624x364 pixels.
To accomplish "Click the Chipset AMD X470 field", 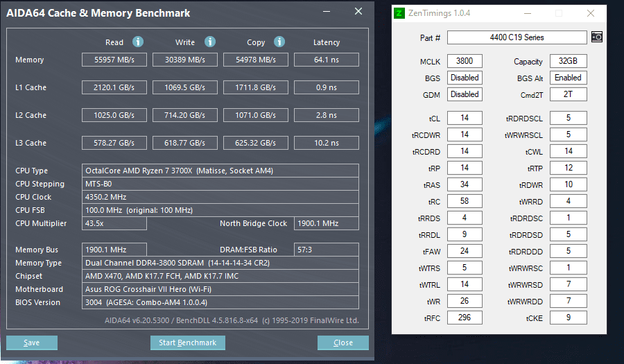I will (x=220, y=276).
